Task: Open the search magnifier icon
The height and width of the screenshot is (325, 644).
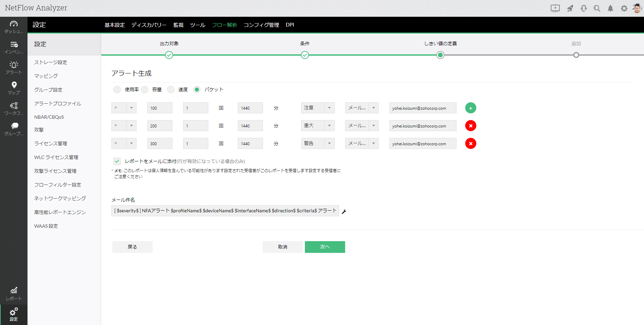Action: (597, 8)
